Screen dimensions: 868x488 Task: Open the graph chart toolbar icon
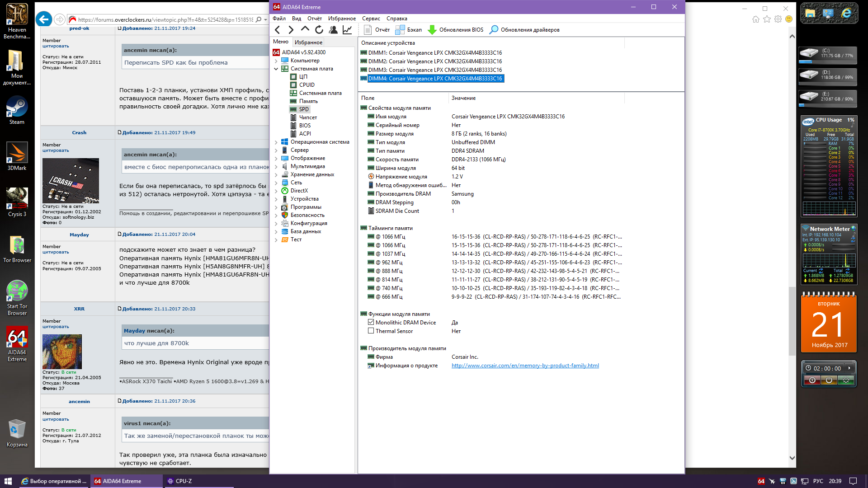click(x=347, y=30)
